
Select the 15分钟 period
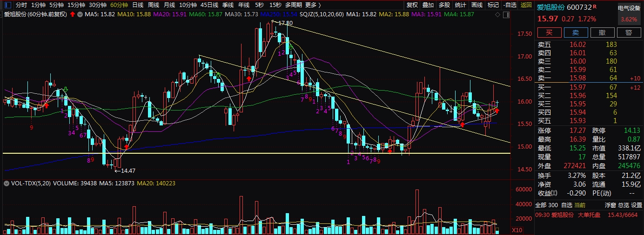point(76,5)
